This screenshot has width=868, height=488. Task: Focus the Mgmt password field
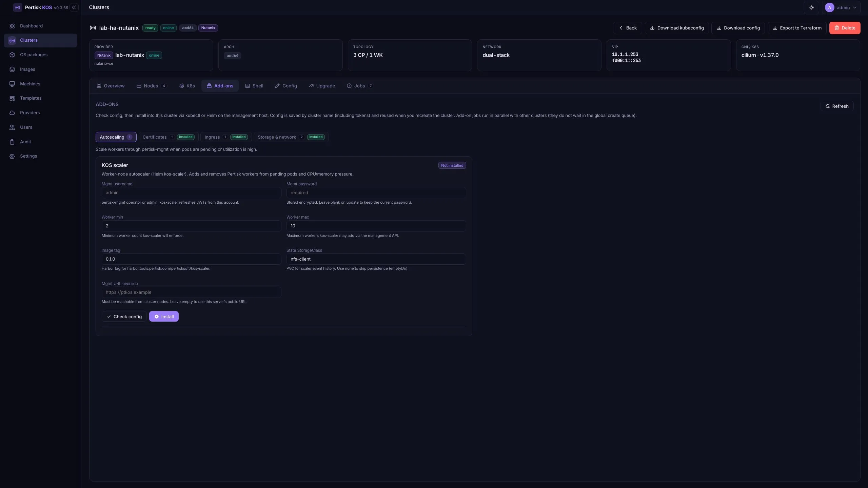click(x=376, y=192)
